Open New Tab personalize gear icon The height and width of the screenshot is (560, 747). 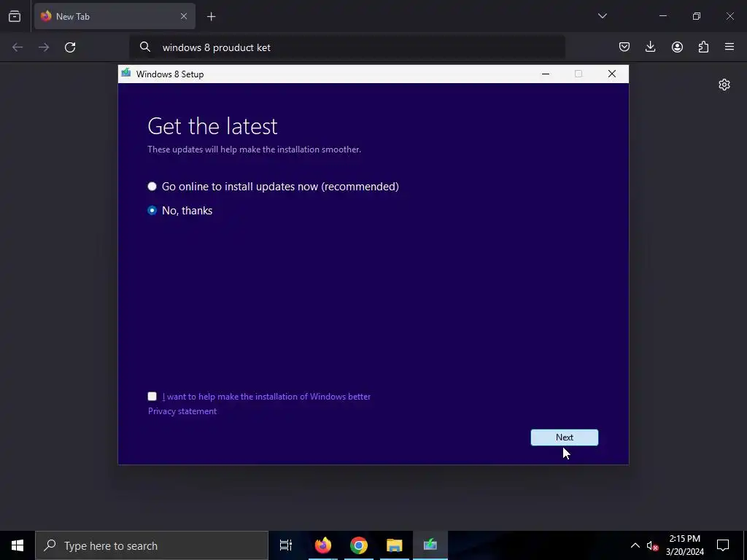tap(724, 85)
